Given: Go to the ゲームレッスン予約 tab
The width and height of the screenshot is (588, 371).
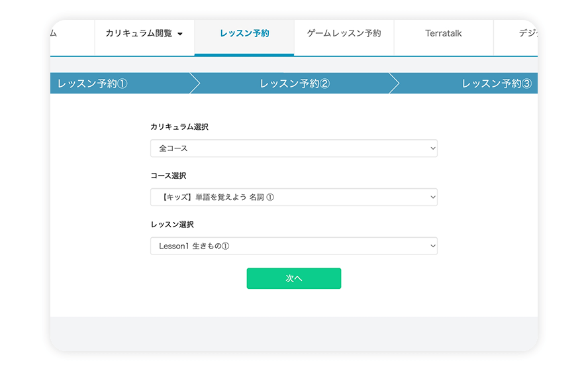Looking at the screenshot, I should [344, 34].
